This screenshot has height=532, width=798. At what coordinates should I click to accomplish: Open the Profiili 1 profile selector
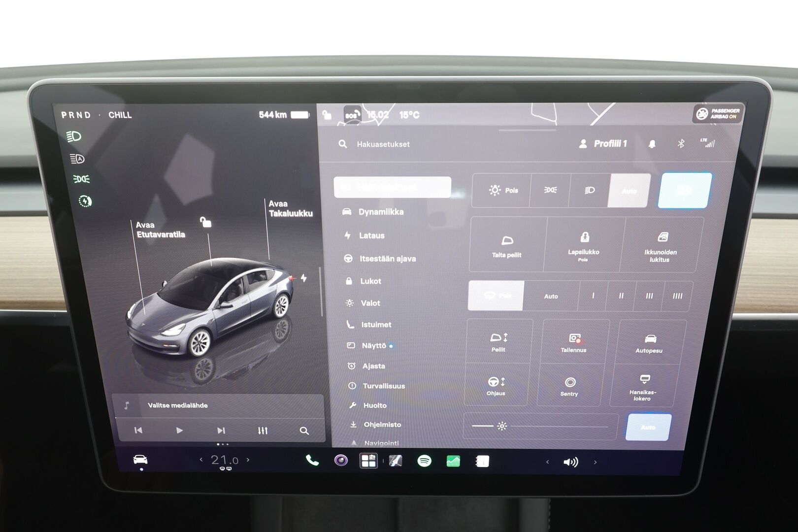[603, 144]
